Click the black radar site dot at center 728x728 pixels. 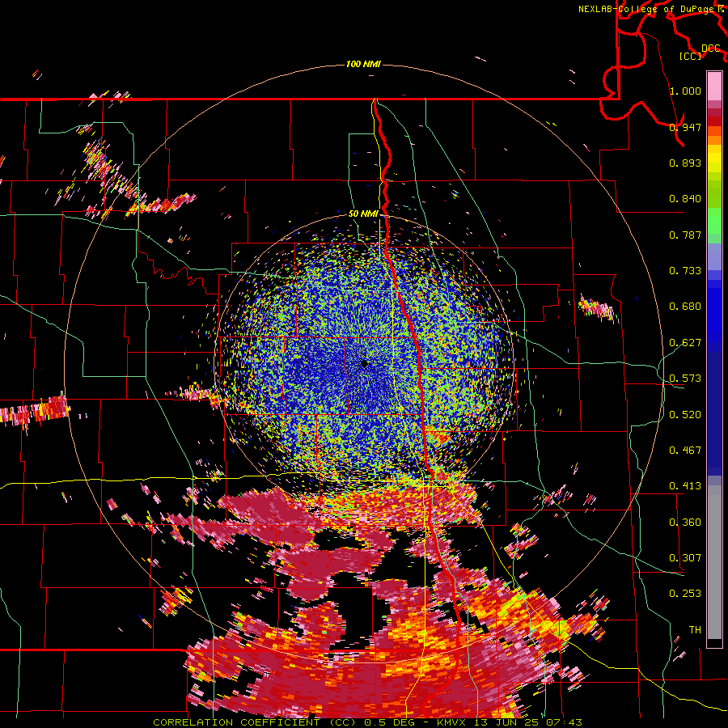coord(364,364)
